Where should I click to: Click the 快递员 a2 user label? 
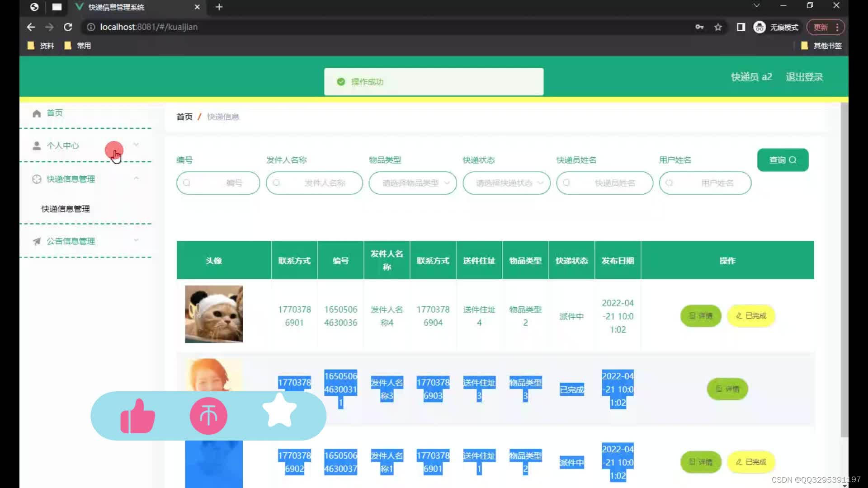click(x=751, y=77)
